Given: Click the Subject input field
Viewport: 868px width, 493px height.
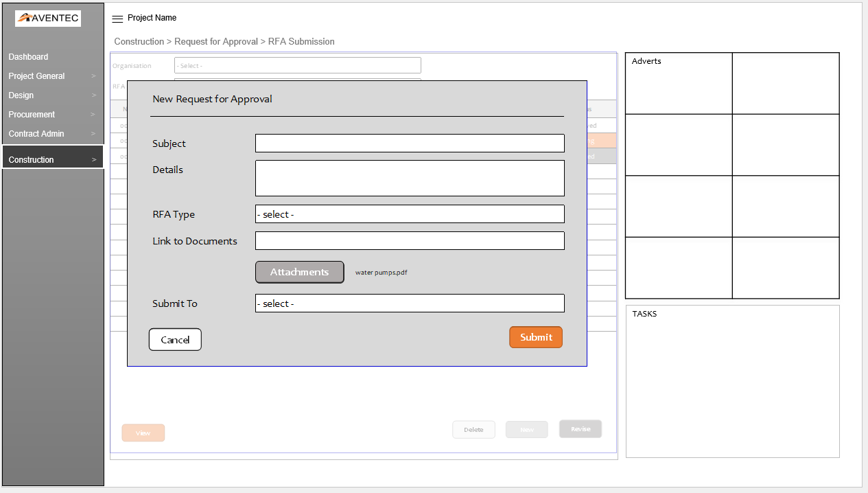Looking at the screenshot, I should click(x=410, y=144).
